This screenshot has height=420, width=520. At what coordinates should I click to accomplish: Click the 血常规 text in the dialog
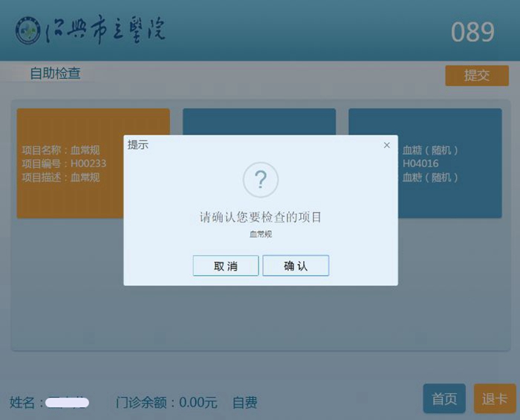pos(261,234)
